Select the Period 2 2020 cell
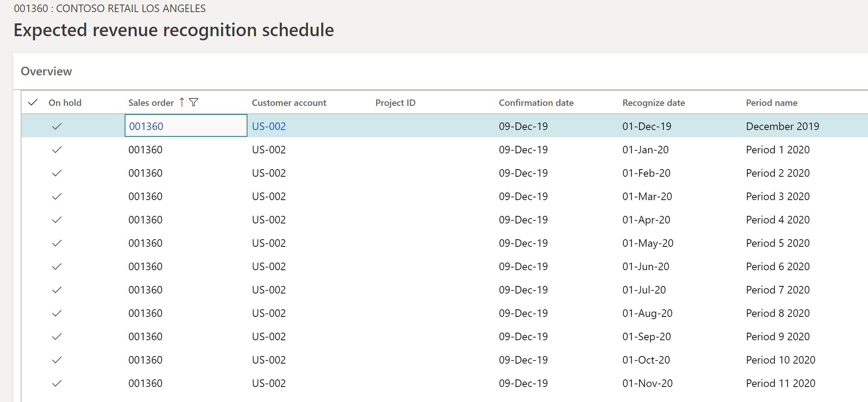Image resolution: width=868 pixels, height=402 pixels. click(778, 173)
